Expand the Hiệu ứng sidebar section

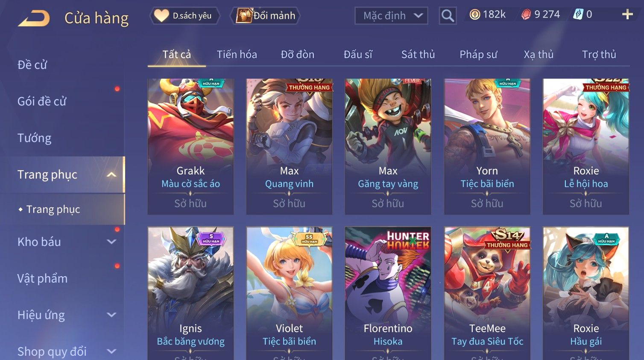click(111, 315)
